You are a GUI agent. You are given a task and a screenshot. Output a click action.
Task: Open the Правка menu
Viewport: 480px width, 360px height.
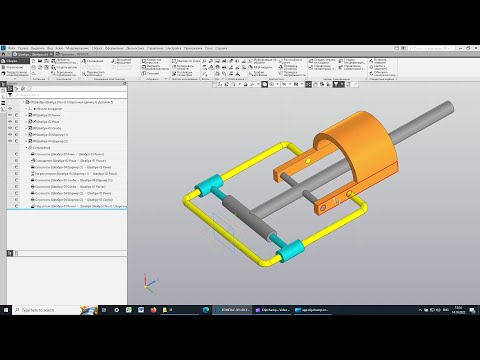pos(23,48)
